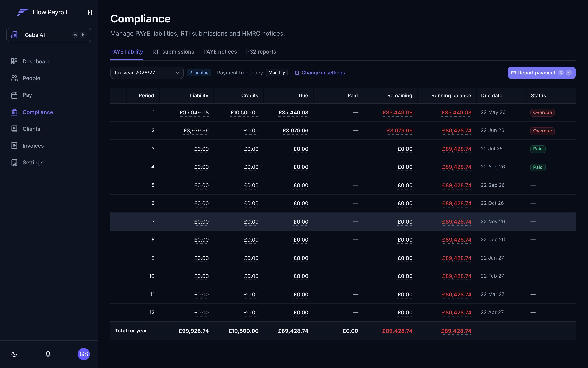The height and width of the screenshot is (368, 588).
Task: Click the Monthly payment frequency badge
Action: pyautogui.click(x=276, y=73)
